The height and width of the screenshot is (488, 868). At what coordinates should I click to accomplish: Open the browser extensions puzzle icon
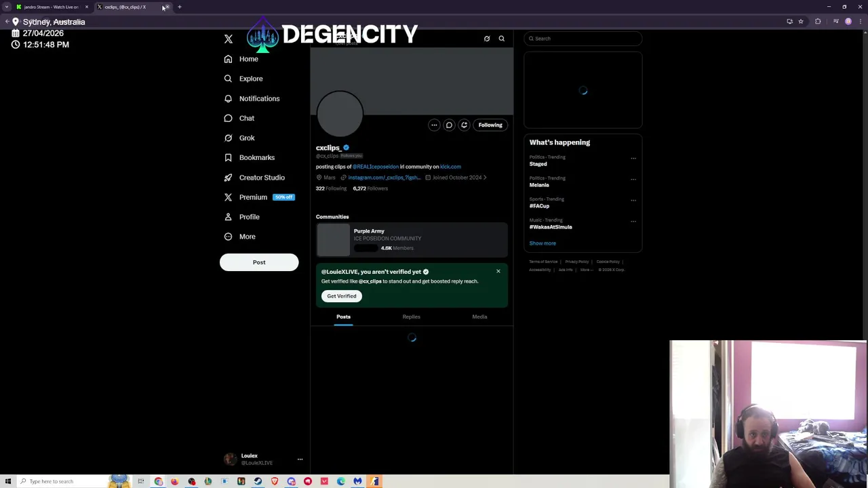[x=818, y=22]
